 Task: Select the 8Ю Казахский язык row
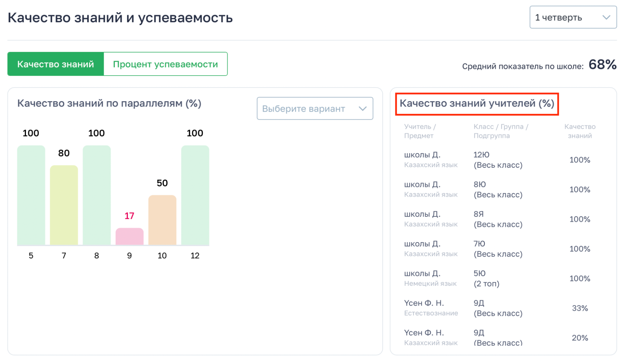point(498,189)
